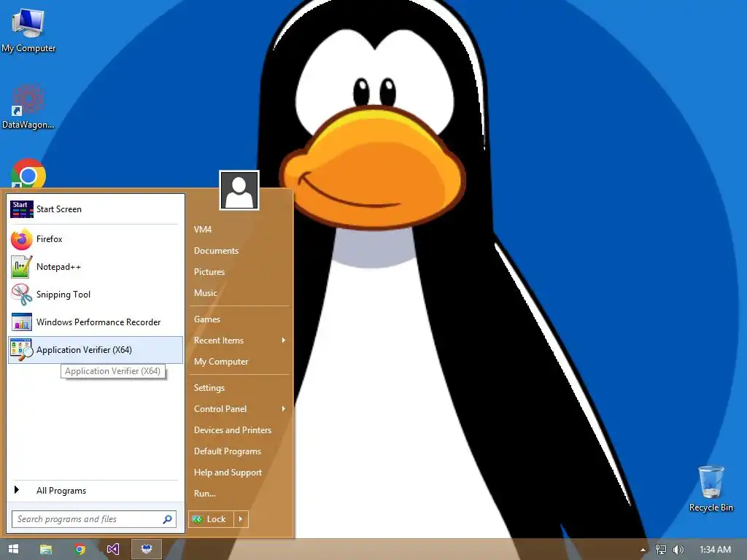Click the network icon in the system tray
The height and width of the screenshot is (560, 747).
pyautogui.click(x=661, y=550)
